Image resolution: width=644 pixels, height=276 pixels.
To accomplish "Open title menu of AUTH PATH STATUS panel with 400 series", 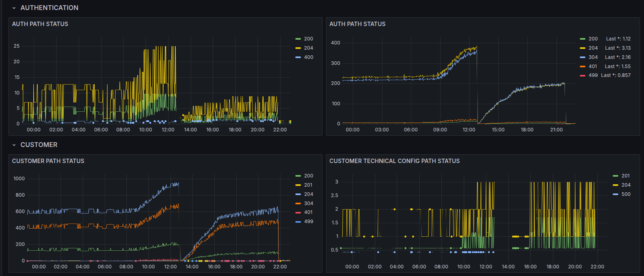I will tap(40, 24).
